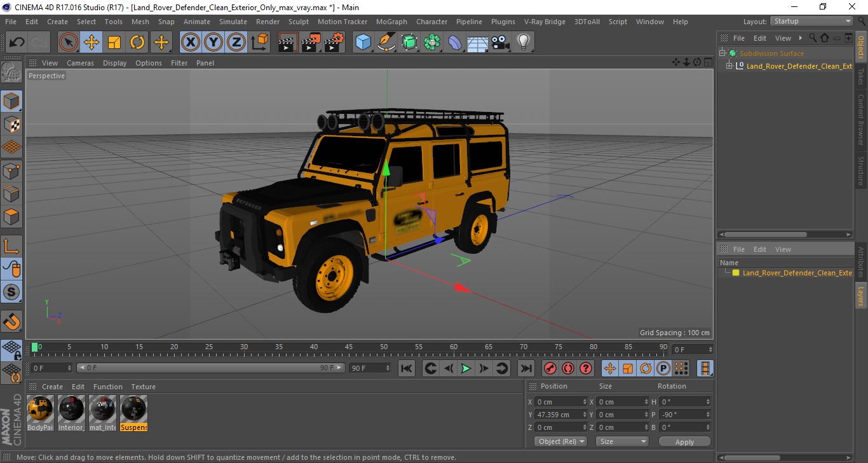Open the material manager Texture menu

[x=143, y=387]
